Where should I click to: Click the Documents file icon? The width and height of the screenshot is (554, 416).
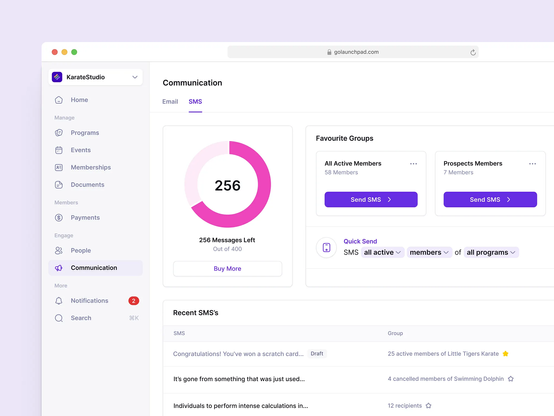(x=59, y=185)
